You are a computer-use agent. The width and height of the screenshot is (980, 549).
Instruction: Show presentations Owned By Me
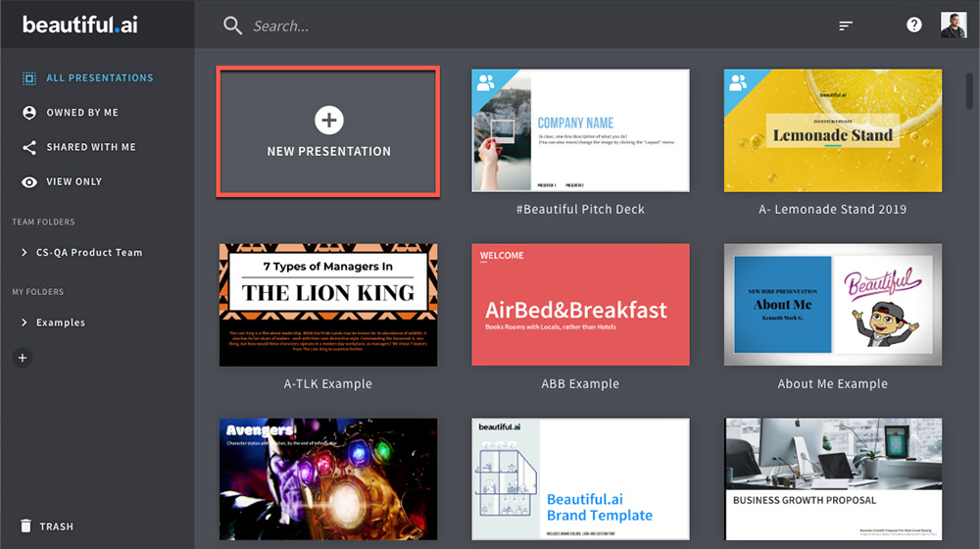[82, 113]
